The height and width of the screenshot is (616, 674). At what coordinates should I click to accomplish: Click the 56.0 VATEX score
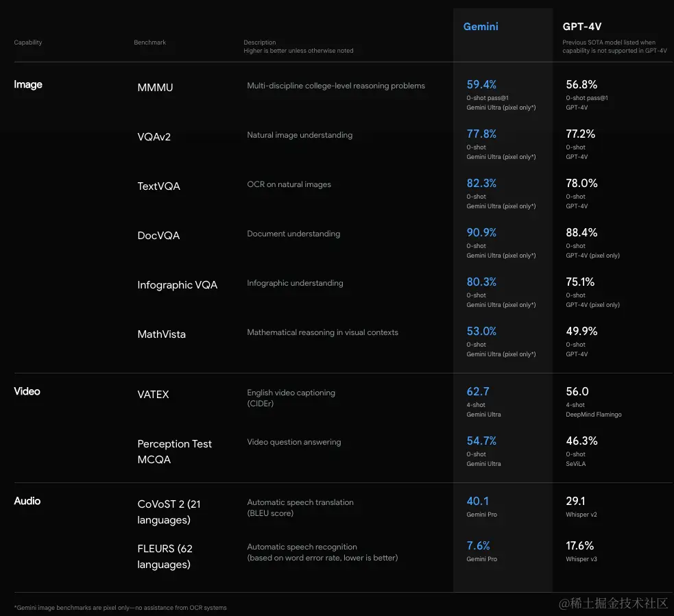(577, 392)
